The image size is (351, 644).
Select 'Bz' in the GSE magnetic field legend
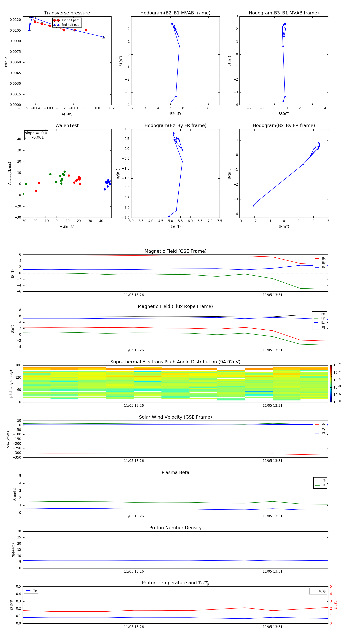tap(320, 267)
